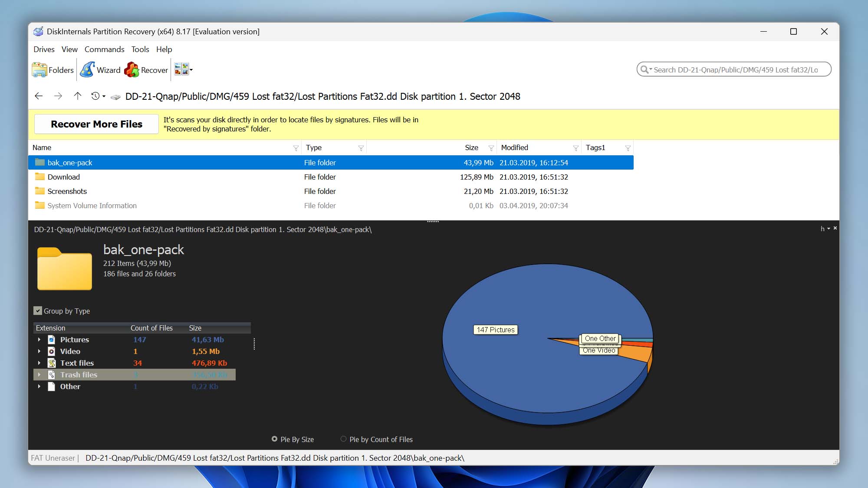Screen dimensions: 868x488
Task: Open the view mode dropdown arrow
Action: coord(190,69)
